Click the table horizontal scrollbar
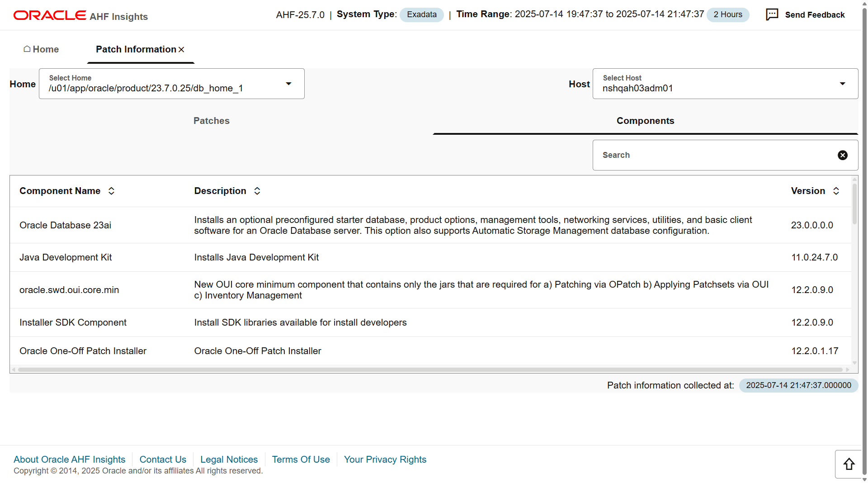 (x=430, y=369)
